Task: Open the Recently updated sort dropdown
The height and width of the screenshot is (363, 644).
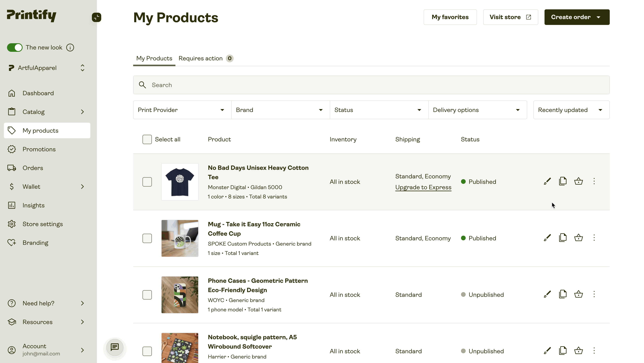Action: click(x=571, y=110)
